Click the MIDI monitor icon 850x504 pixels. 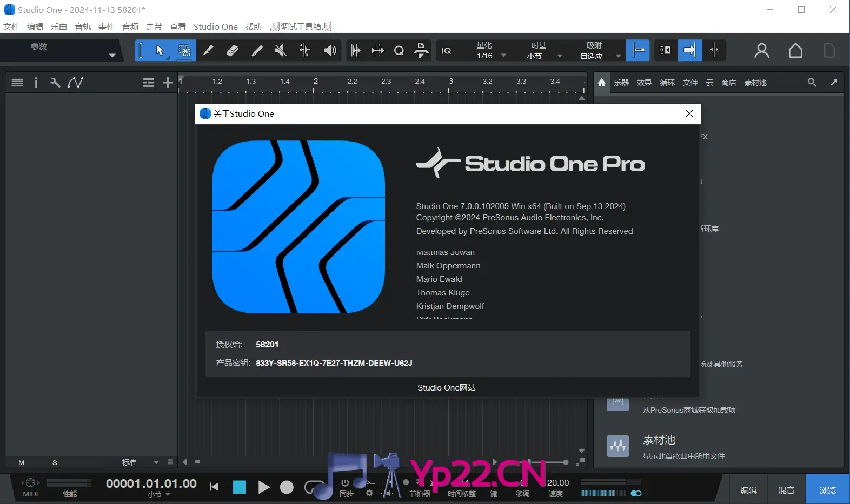click(30, 483)
